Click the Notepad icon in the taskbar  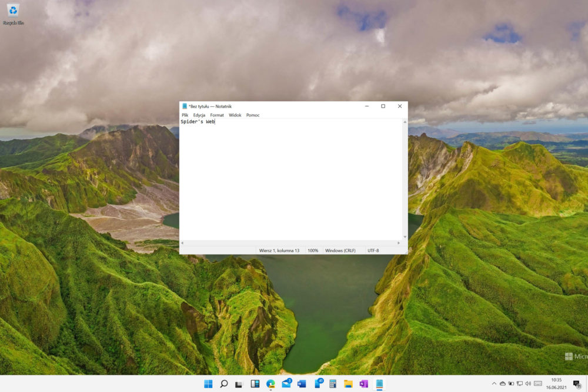click(x=379, y=384)
